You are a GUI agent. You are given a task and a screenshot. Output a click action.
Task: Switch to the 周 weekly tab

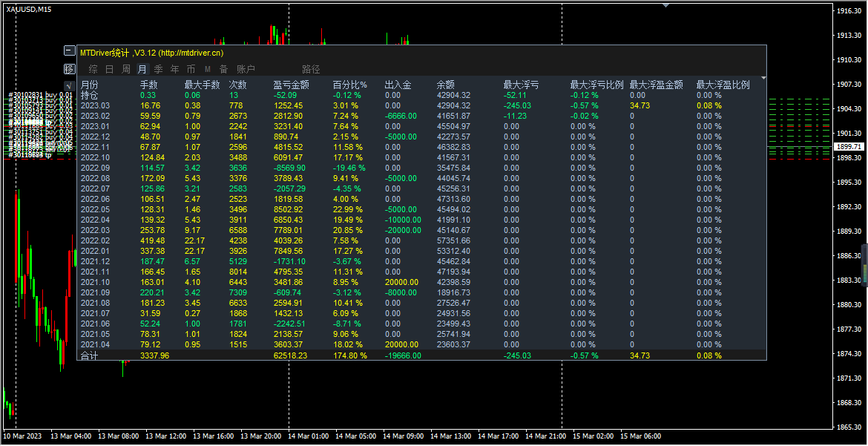126,69
